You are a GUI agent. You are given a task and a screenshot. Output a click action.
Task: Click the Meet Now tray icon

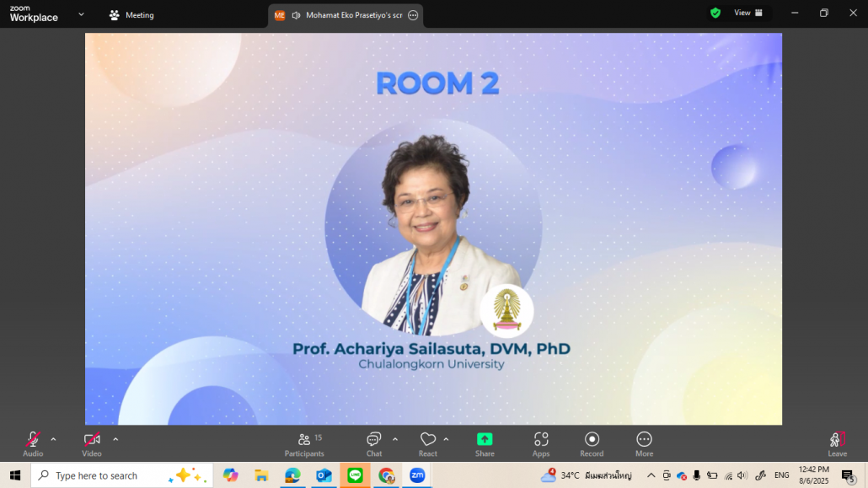[x=667, y=475]
